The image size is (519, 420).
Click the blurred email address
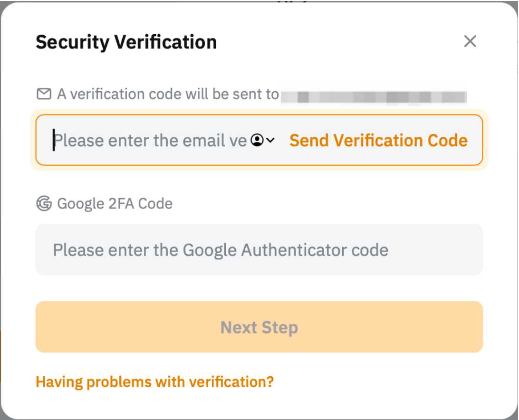click(374, 96)
